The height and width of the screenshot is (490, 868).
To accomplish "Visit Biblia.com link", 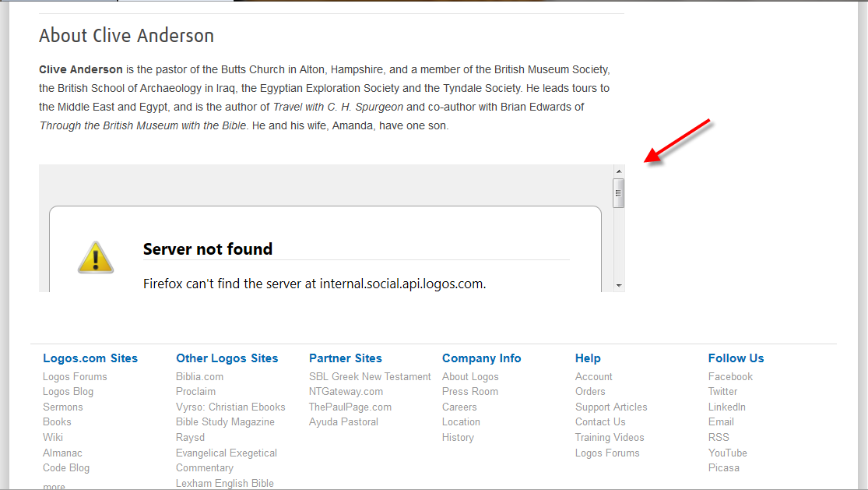I will (199, 376).
